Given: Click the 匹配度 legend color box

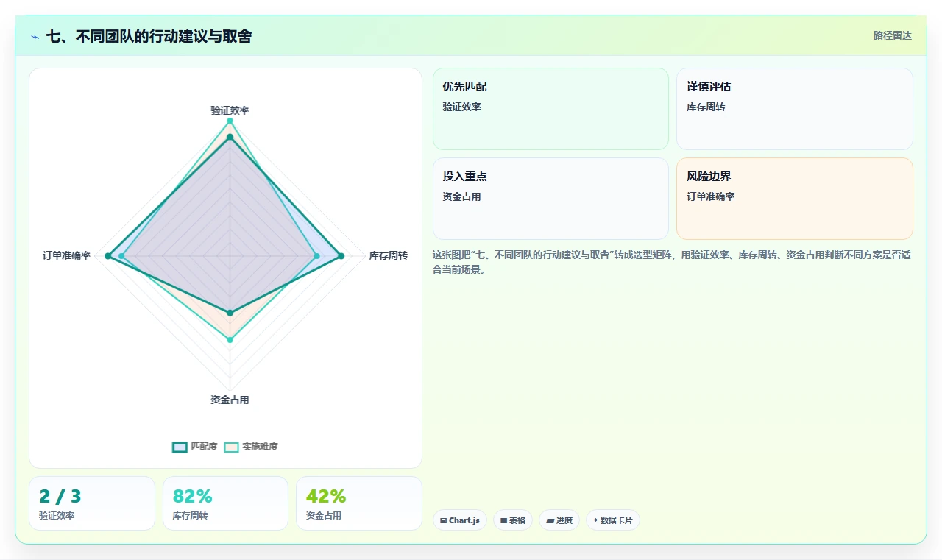Looking at the screenshot, I should (x=180, y=447).
